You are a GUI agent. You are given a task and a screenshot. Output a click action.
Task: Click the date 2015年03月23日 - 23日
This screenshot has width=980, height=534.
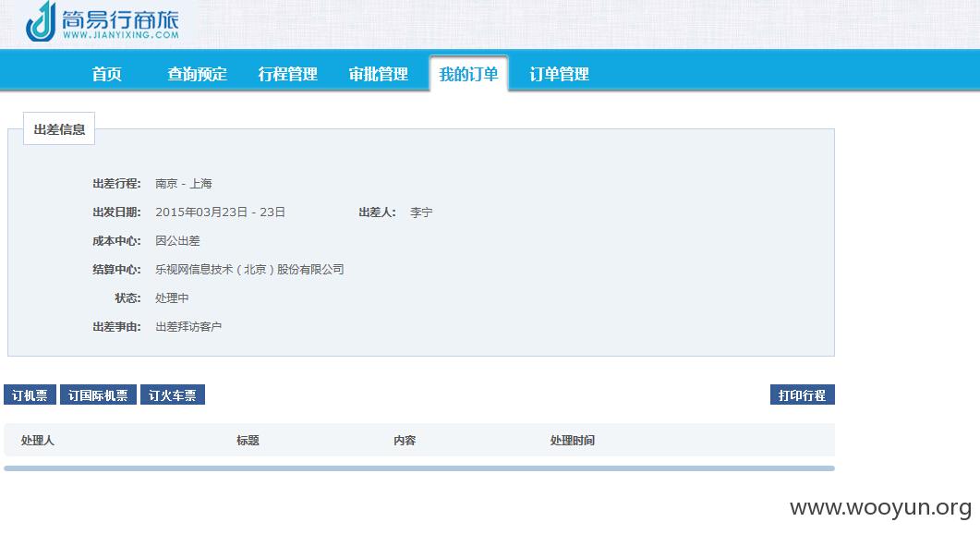pos(220,212)
